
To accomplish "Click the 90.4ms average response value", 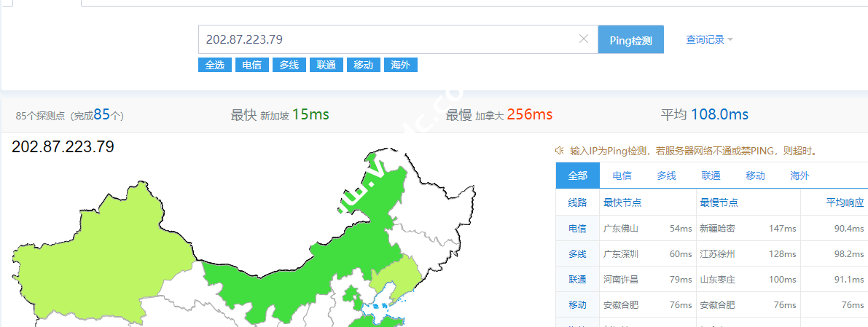I will [849, 228].
